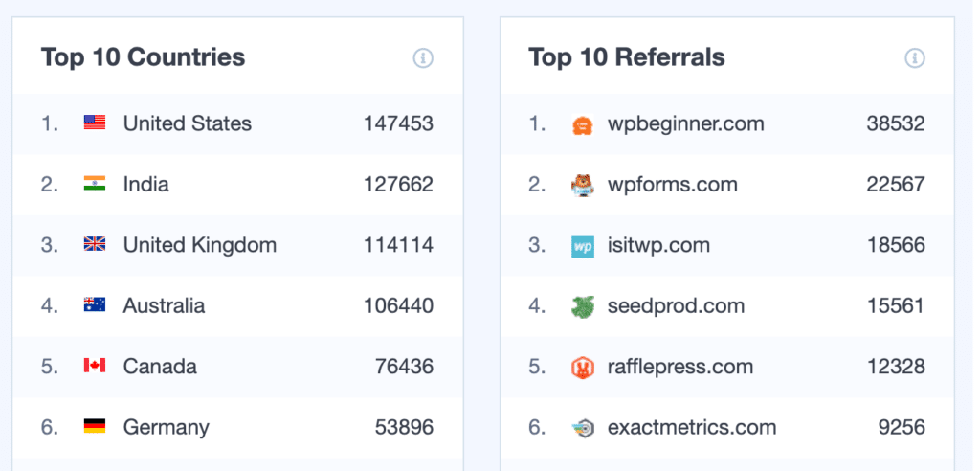Image resolution: width=980 pixels, height=471 pixels.
Task: Click the Top 10 Referrals heading
Action: click(x=627, y=57)
